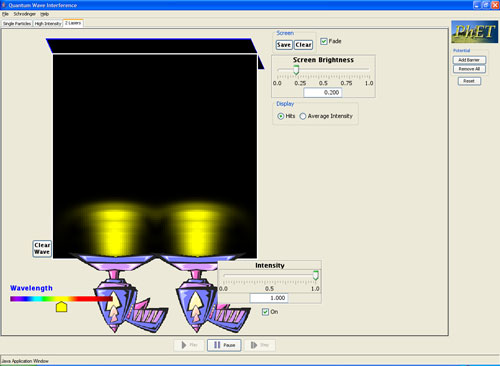Image resolution: width=500 pixels, height=366 pixels.
Task: Click the PhET logo
Action: click(x=475, y=32)
